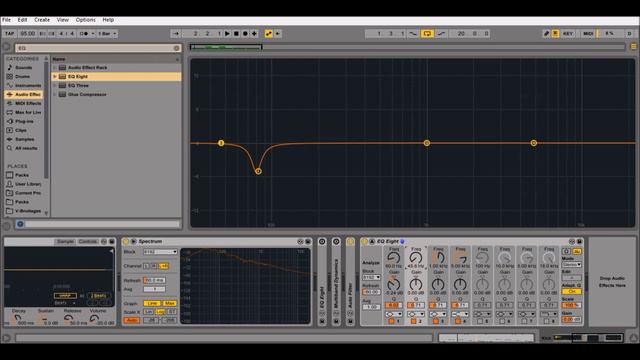Toggle the computer MIDI keyboard icon
Image resolution: width=640 pixels, height=360 pixels.
(x=556, y=33)
